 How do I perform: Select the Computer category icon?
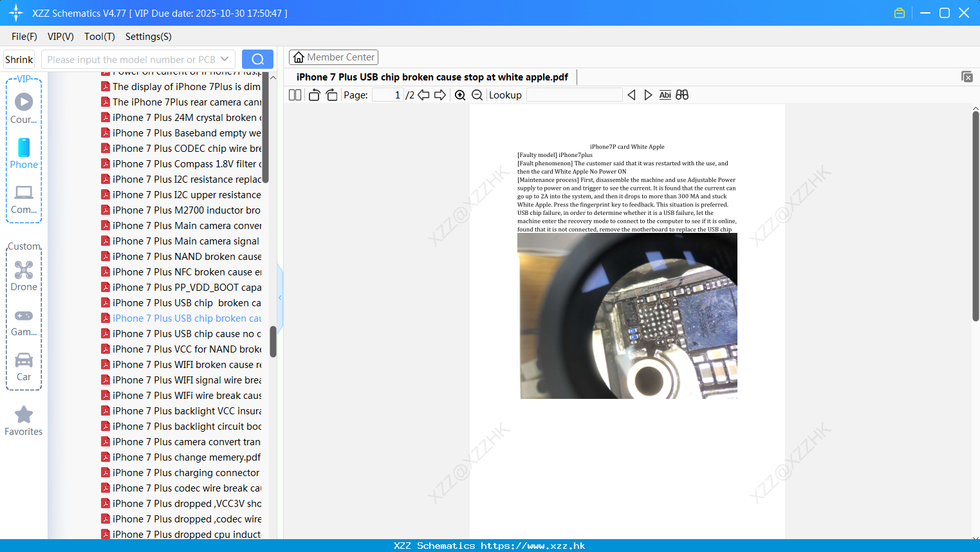pyautogui.click(x=24, y=199)
